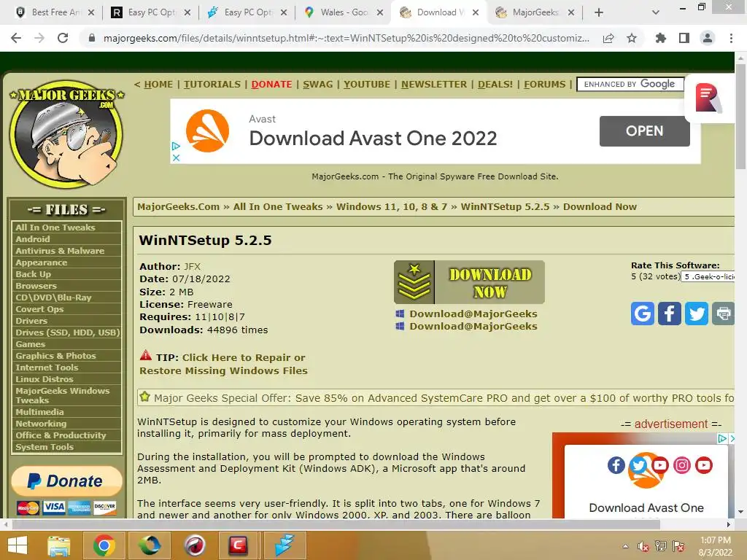Click the red R extension icon

point(708,98)
